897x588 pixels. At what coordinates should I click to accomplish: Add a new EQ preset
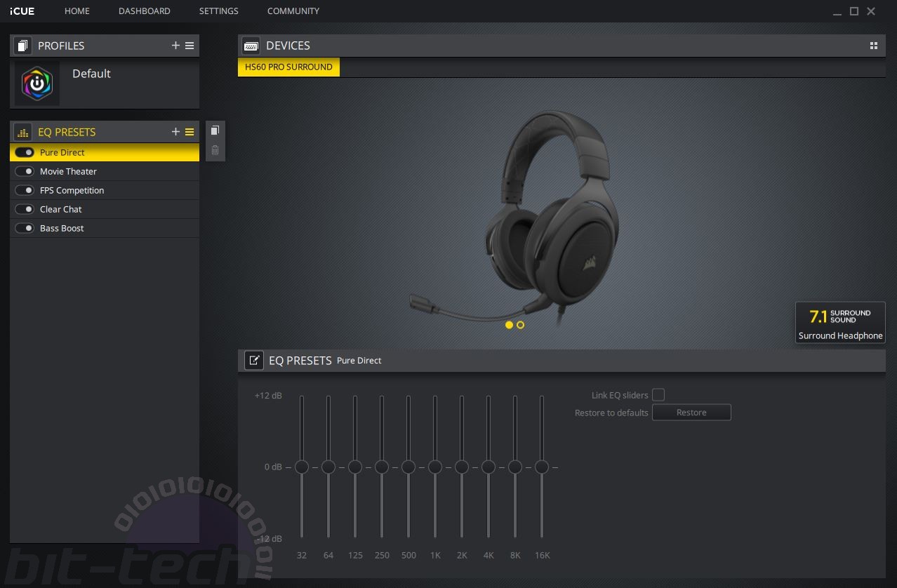175,132
